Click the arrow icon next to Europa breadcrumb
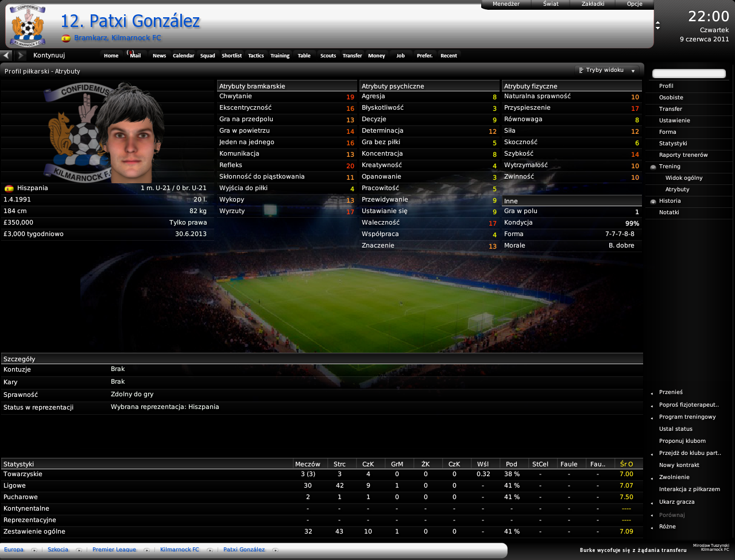The width and height of the screenshot is (735, 560). (34, 550)
